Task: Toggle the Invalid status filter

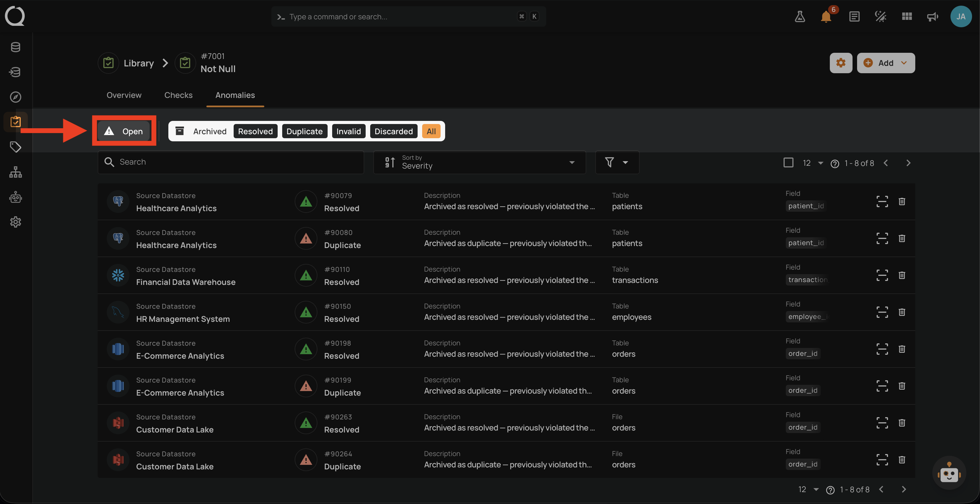Action: [x=348, y=131]
